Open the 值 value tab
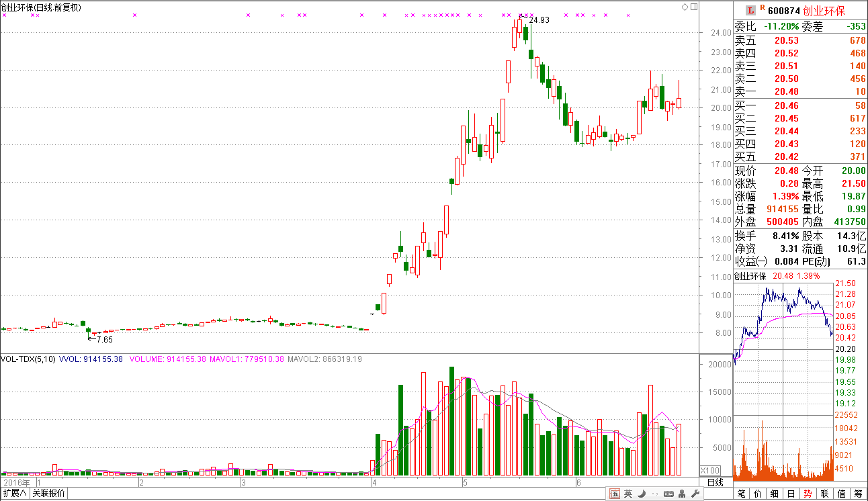The image size is (868, 501). pos(842,494)
